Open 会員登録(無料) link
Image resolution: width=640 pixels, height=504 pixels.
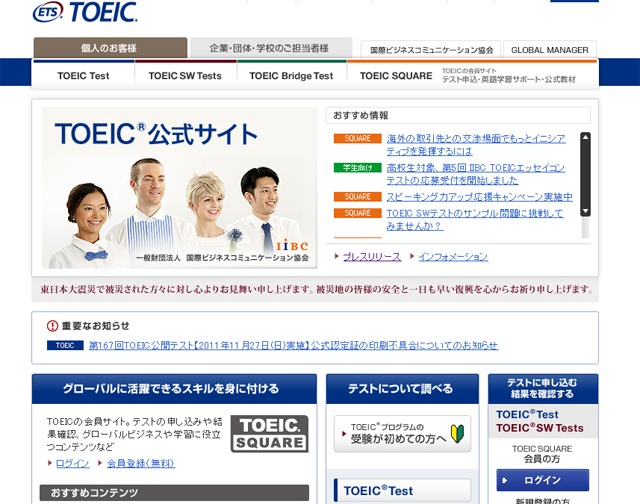[x=141, y=463]
